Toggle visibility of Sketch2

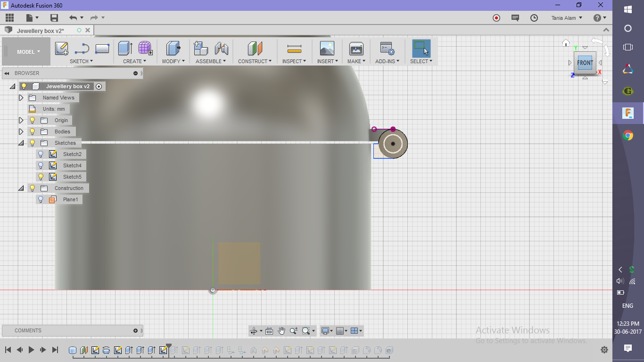(41, 154)
